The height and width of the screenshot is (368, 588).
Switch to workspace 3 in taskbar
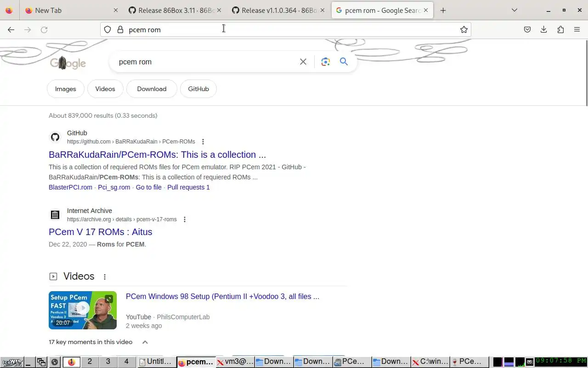click(x=108, y=362)
